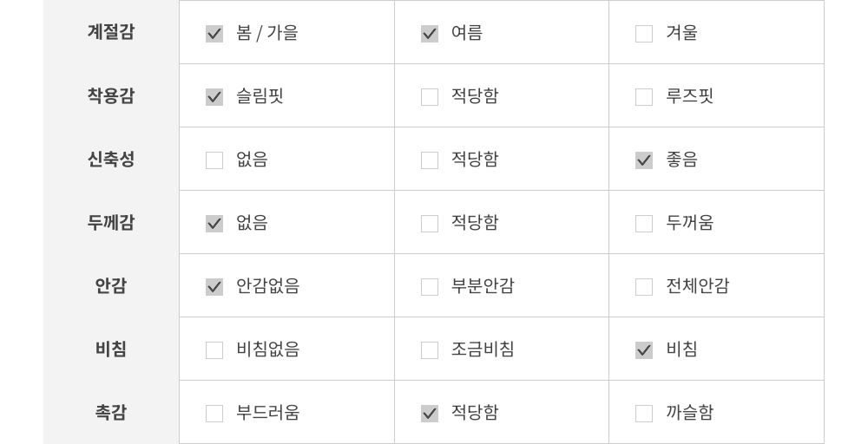
Task: Uncheck the 안감없음 lining checkbox
Action: 214,287
